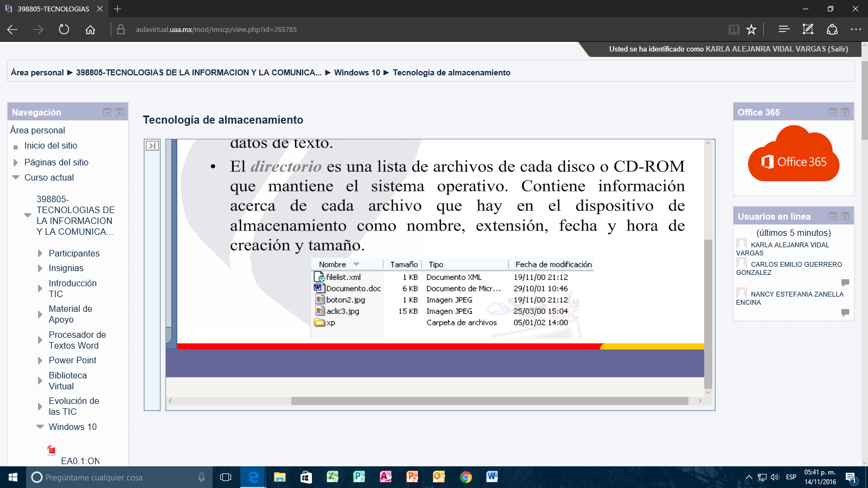Viewport: 868px width, 488px height.
Task: Dock the Office 365 block
Action: tap(845, 112)
